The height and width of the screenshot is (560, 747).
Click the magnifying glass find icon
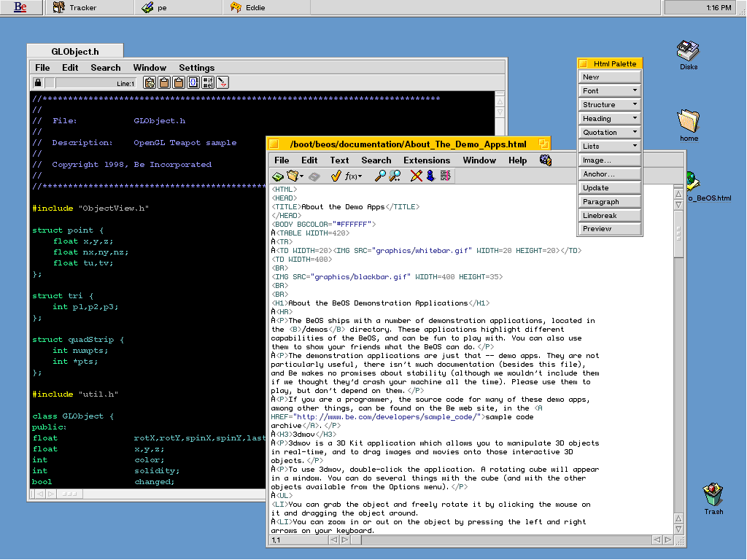click(x=380, y=176)
